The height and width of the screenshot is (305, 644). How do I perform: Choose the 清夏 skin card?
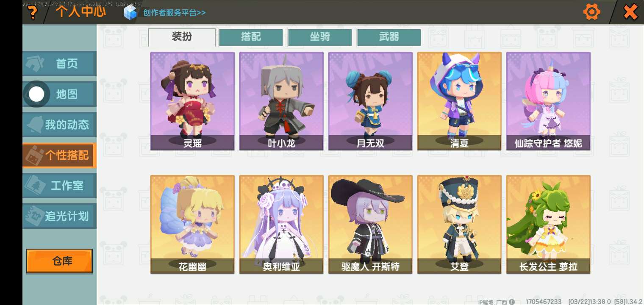coord(459,101)
